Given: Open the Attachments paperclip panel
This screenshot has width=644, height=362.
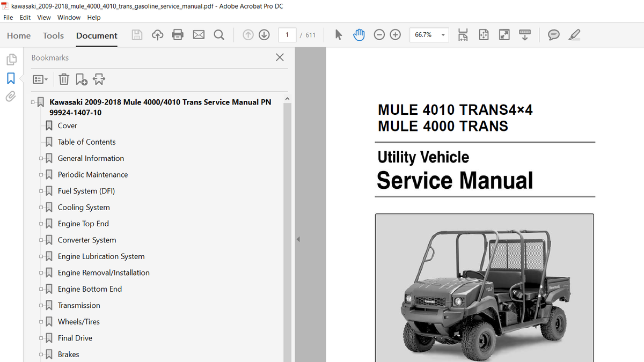Looking at the screenshot, I should (x=11, y=97).
